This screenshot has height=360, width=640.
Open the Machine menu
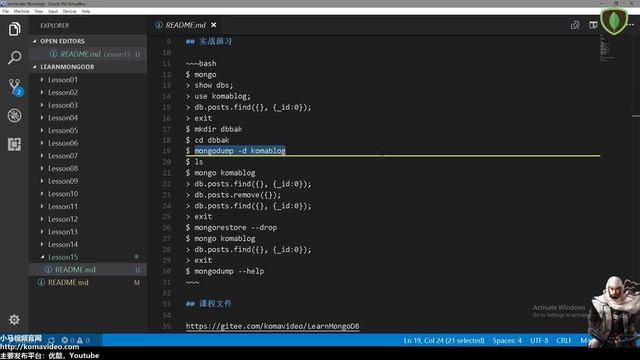21,11
